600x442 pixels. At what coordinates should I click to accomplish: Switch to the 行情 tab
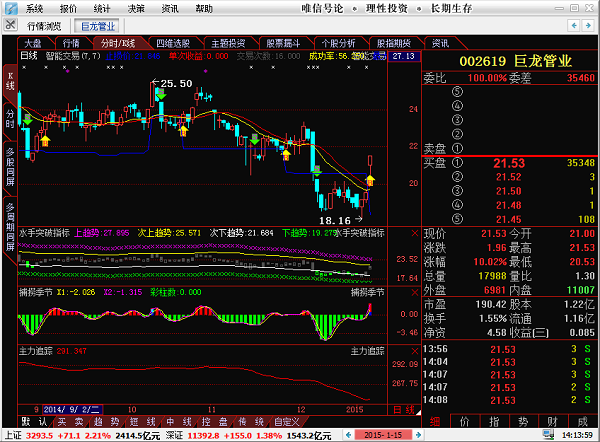71,43
